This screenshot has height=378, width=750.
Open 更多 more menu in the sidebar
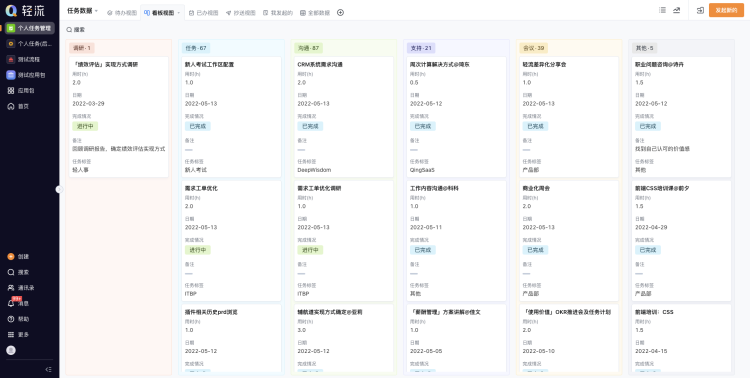[18, 334]
